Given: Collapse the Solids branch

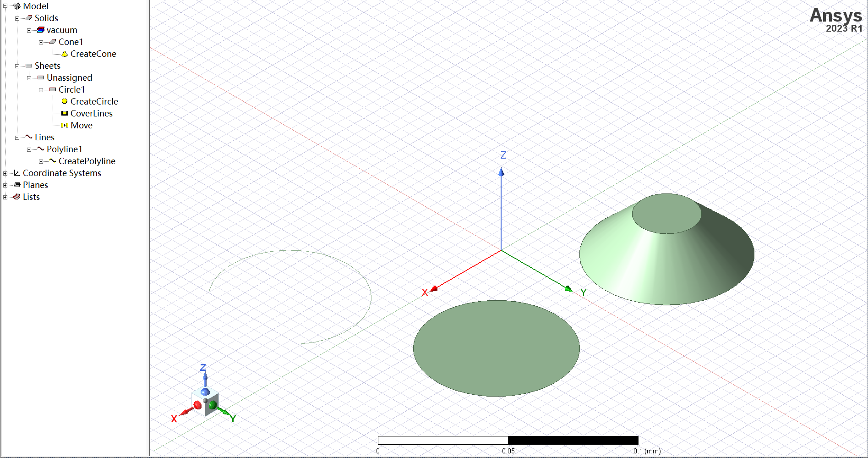Looking at the screenshot, I should point(17,18).
